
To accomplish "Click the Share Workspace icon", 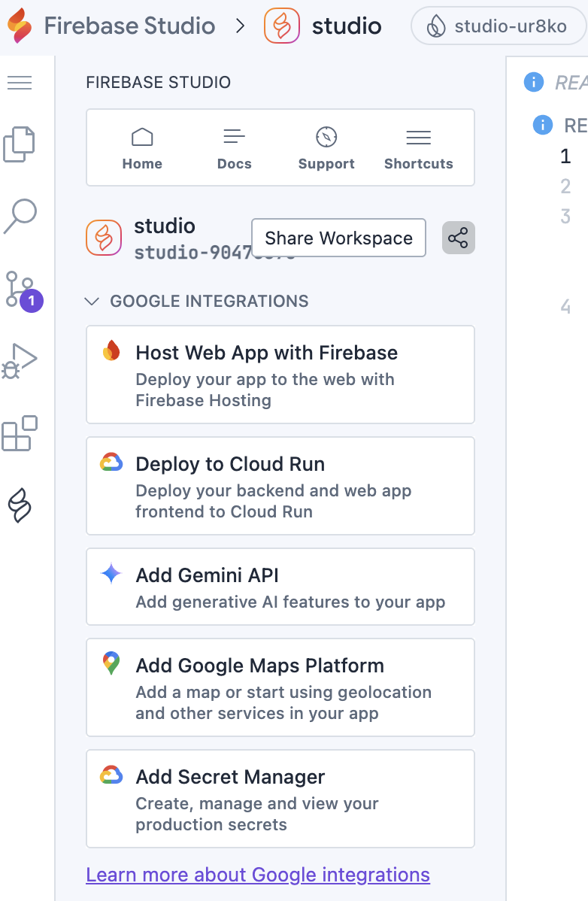I will pos(458,238).
